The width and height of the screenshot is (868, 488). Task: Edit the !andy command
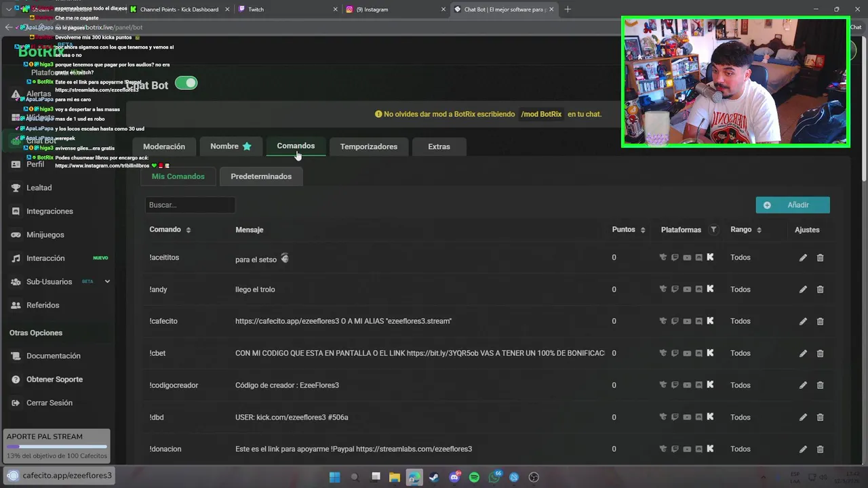pos(803,289)
